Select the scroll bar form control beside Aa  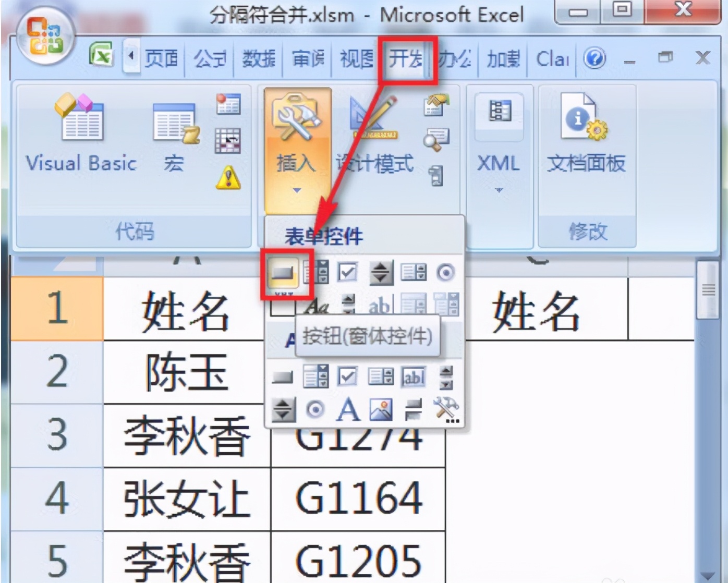click(x=348, y=304)
